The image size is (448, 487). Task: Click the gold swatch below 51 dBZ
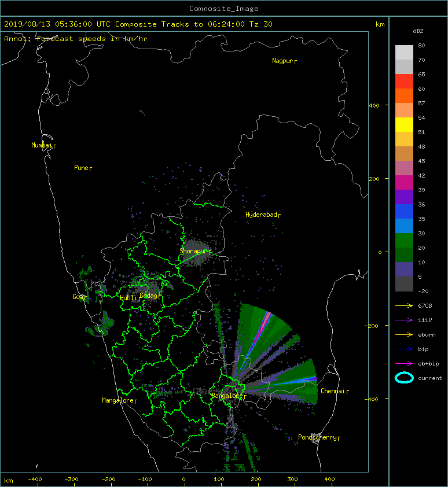(x=404, y=139)
